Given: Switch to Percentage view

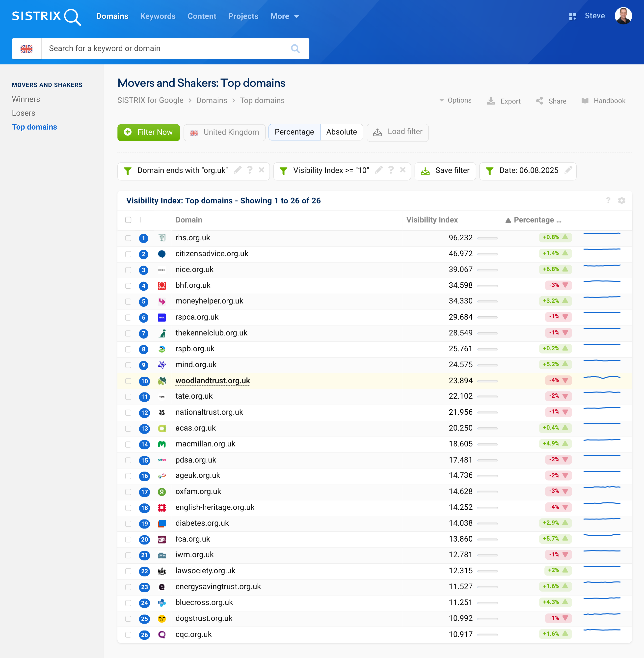Looking at the screenshot, I should click(x=294, y=132).
